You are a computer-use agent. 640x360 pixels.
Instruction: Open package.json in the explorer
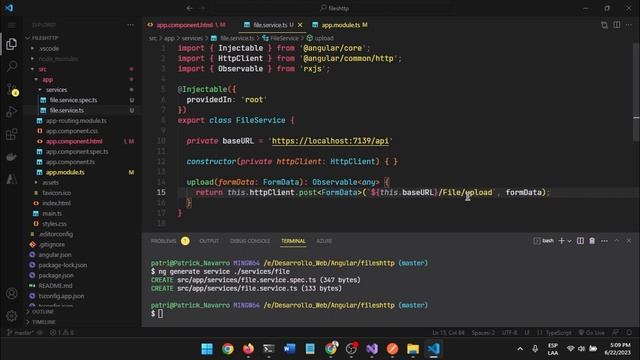(x=56, y=276)
